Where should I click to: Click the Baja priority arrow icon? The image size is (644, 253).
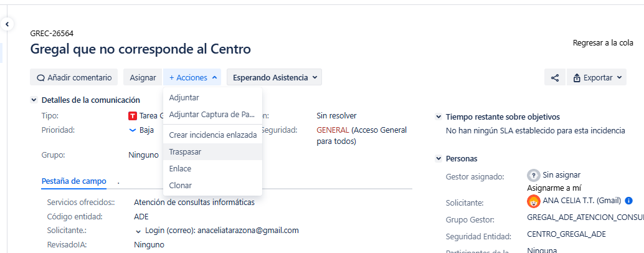pyautogui.click(x=132, y=130)
